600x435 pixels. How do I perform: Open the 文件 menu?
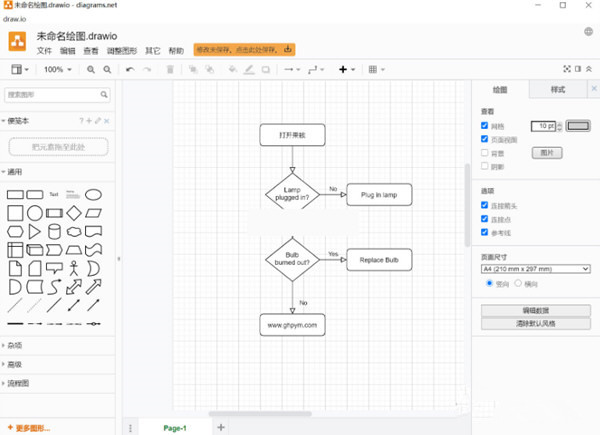44,50
